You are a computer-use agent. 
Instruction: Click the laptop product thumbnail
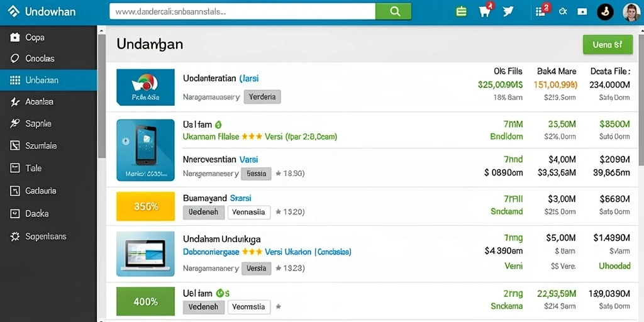(145, 253)
